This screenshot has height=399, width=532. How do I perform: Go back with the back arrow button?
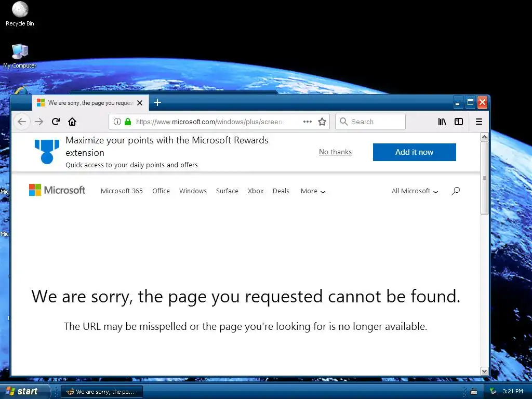tap(22, 122)
